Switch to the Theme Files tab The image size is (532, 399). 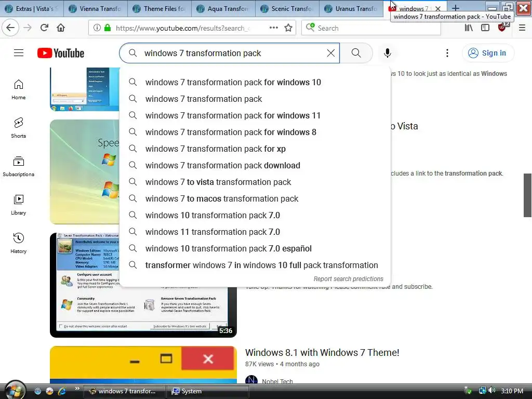click(x=159, y=8)
